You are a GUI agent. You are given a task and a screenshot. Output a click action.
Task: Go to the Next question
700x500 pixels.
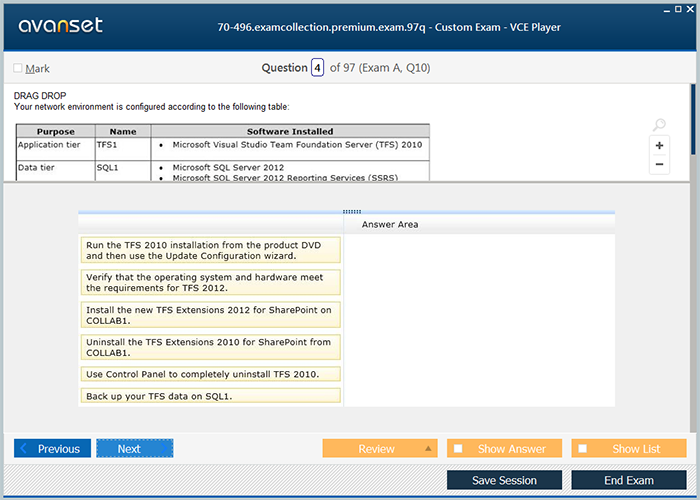(x=134, y=449)
